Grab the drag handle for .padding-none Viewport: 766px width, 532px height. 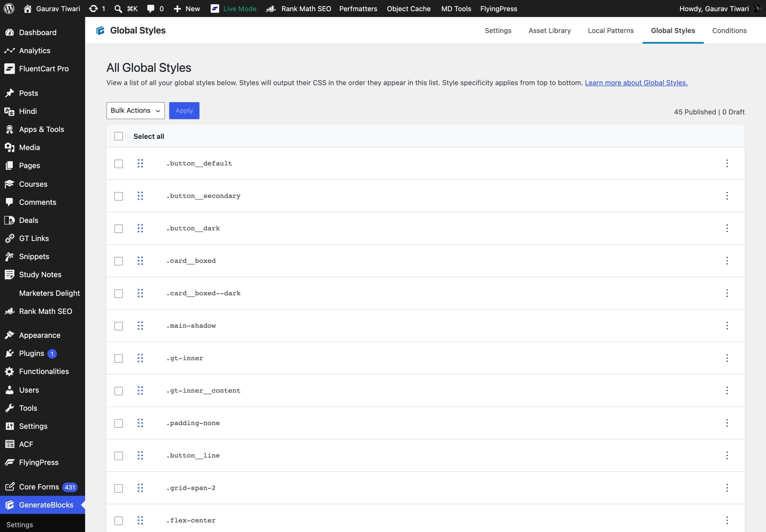tap(140, 423)
